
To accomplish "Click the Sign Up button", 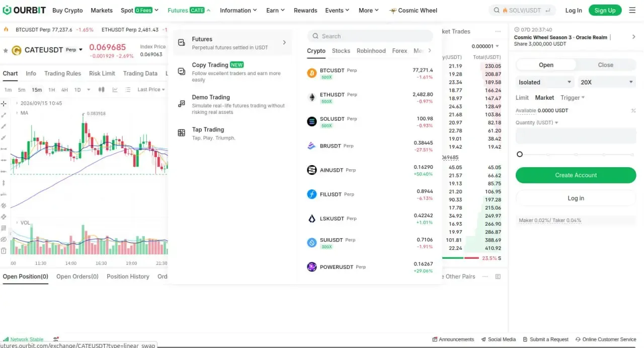I will pos(605,10).
